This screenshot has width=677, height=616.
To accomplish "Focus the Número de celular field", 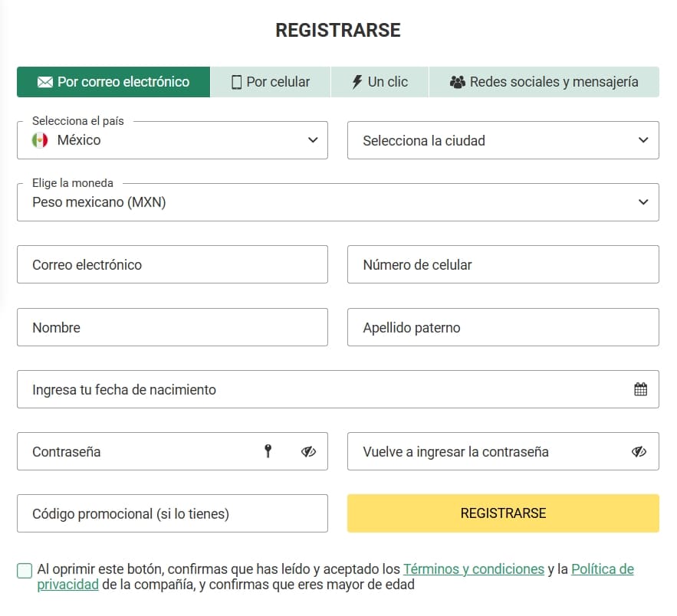I will click(502, 264).
